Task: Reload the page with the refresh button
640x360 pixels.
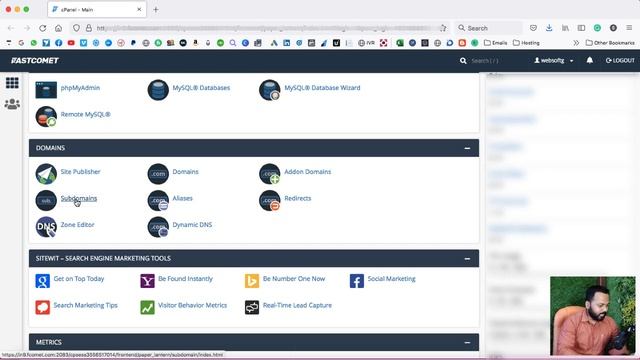Action: [42, 28]
